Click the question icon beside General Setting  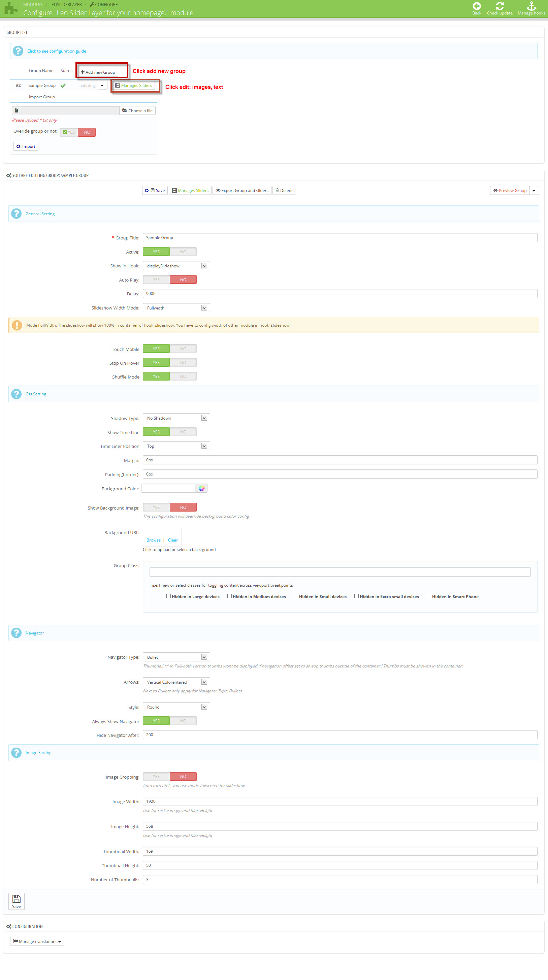coord(17,214)
